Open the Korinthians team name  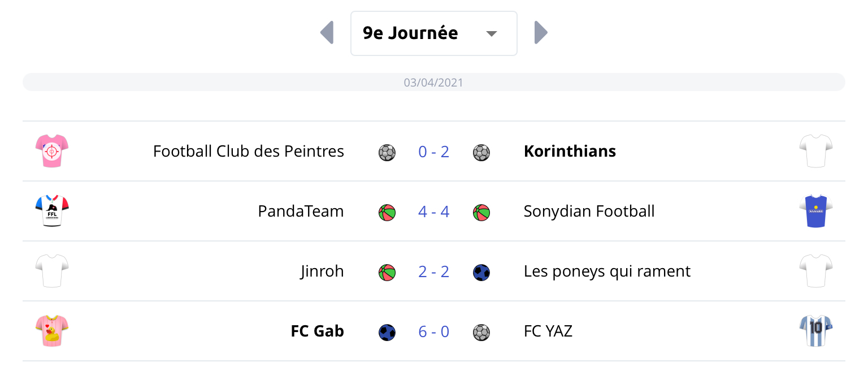pos(570,152)
